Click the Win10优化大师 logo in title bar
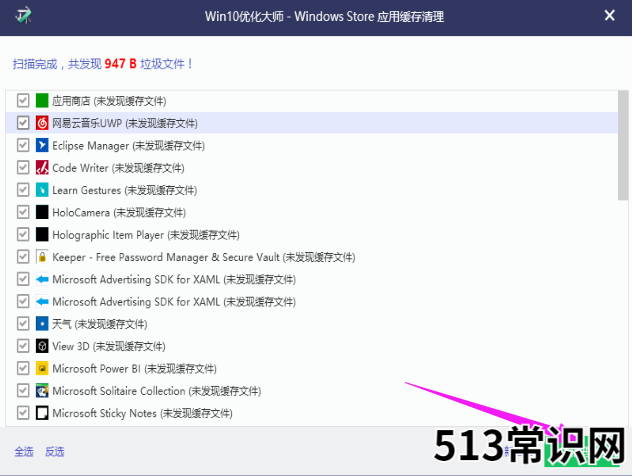The image size is (635, 476). (23, 16)
